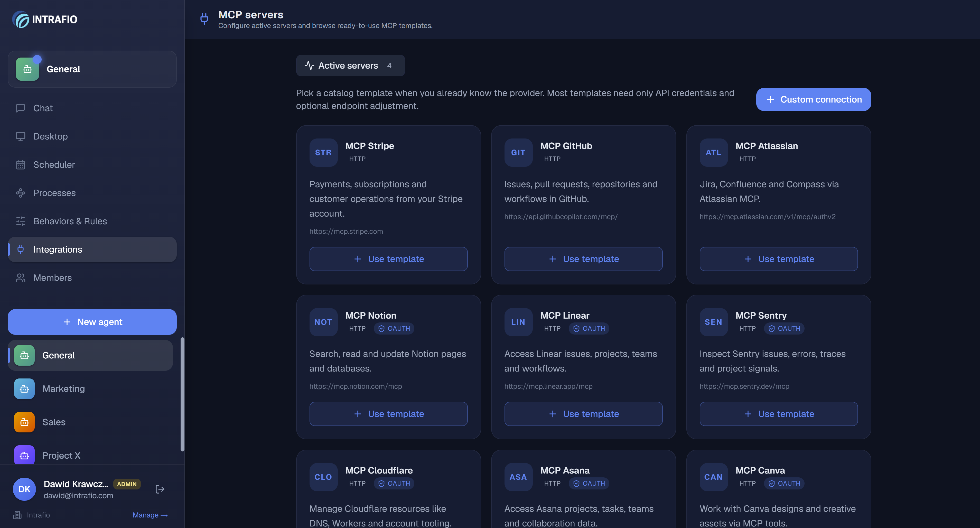Click the ATL icon on MCP Atlassian card
The height and width of the screenshot is (528, 980).
coord(713,153)
